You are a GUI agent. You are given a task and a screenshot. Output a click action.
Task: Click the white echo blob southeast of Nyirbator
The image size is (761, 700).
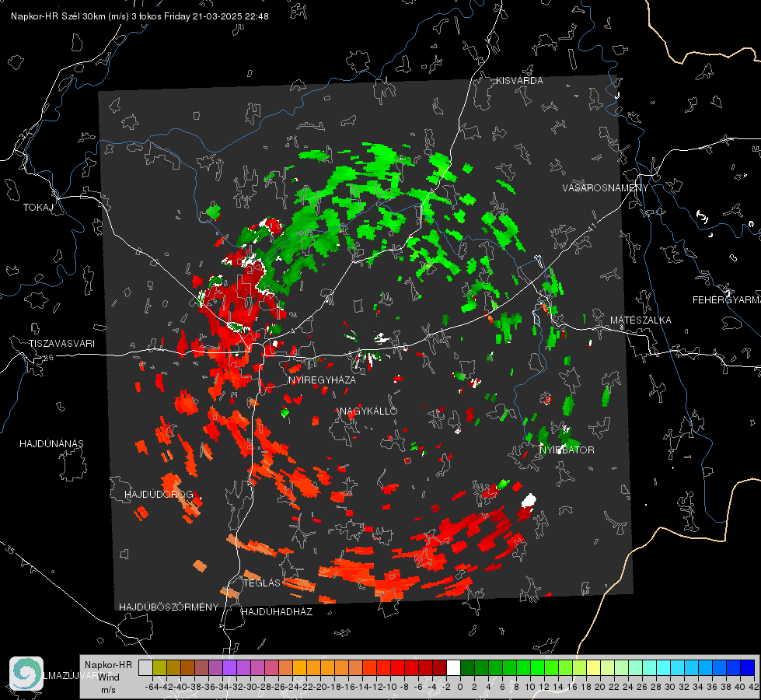pyautogui.click(x=529, y=500)
